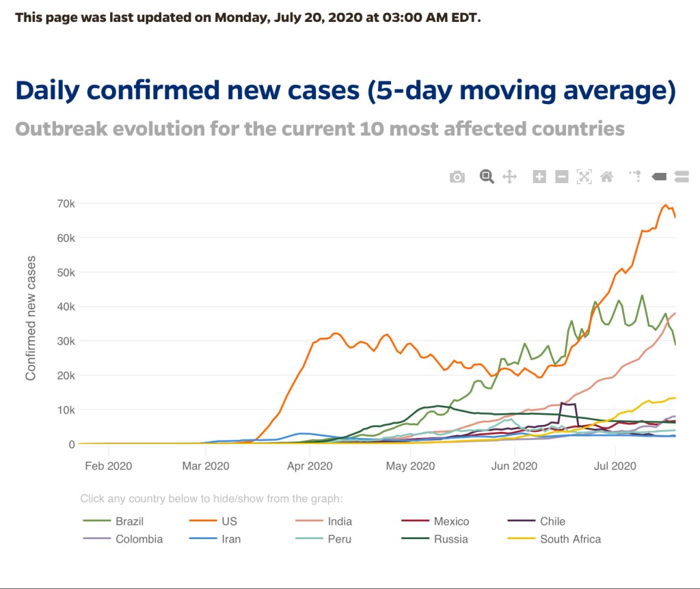Toggle Mexico legend entry
The image size is (700, 589).
point(451,521)
